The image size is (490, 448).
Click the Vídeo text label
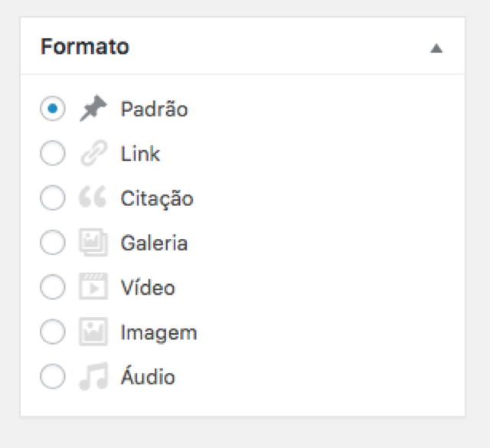point(148,288)
